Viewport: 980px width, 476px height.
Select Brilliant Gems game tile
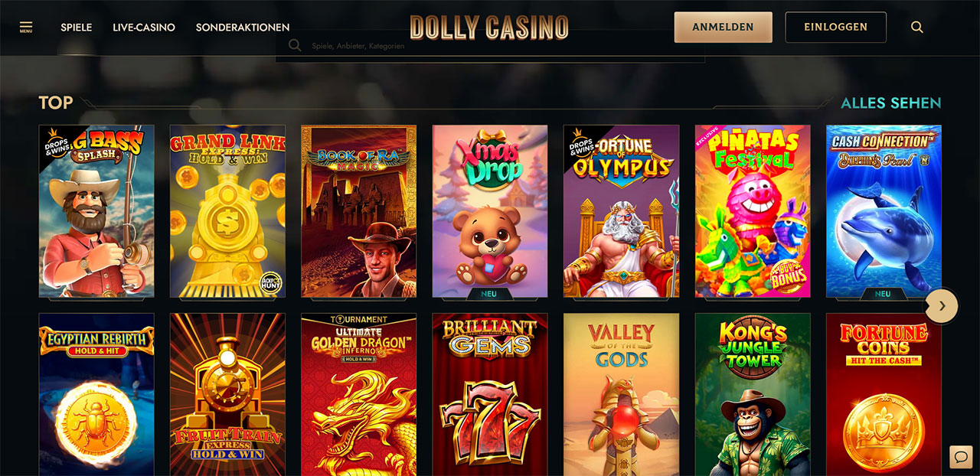(x=490, y=394)
